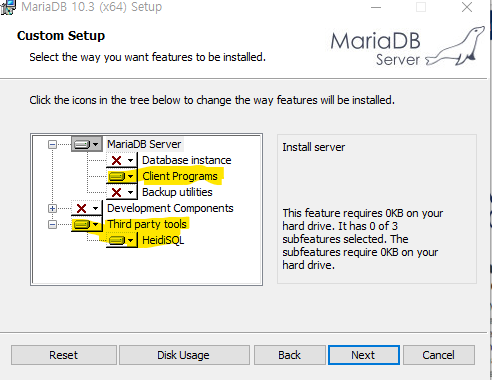Select the Client Programs tree label

(180, 176)
